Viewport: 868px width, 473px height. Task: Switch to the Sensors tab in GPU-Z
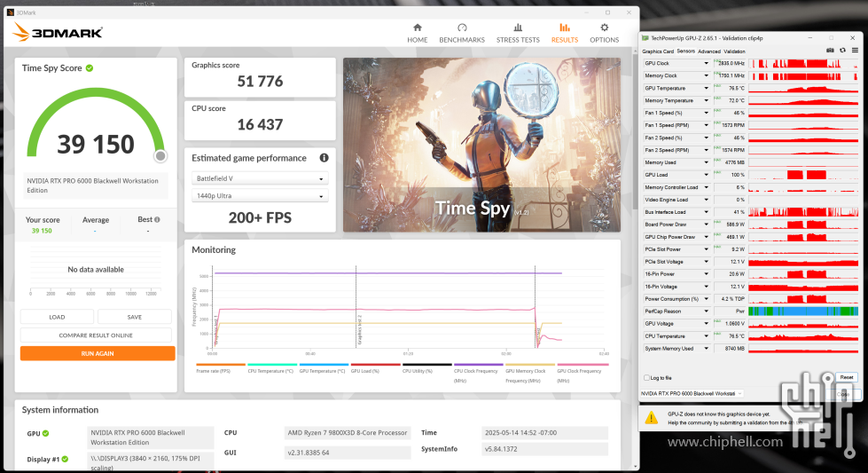tap(685, 51)
